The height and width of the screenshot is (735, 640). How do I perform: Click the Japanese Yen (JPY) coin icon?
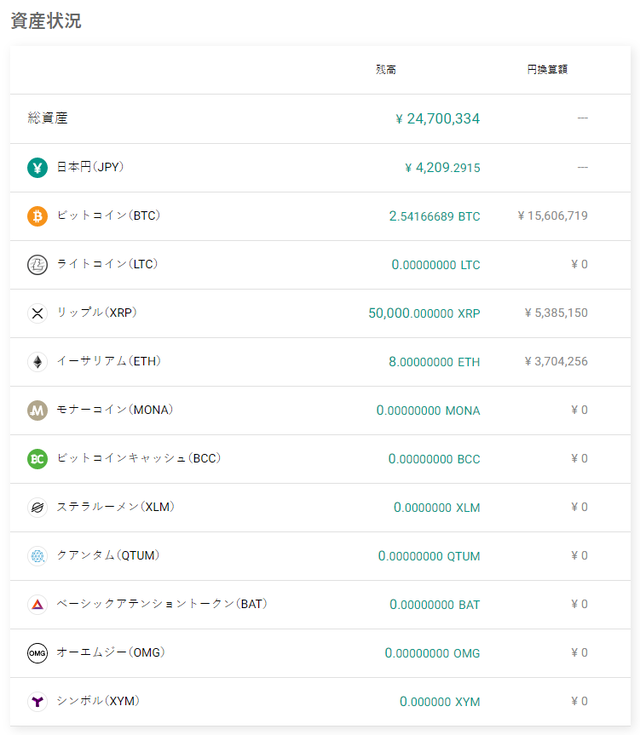coord(38,168)
